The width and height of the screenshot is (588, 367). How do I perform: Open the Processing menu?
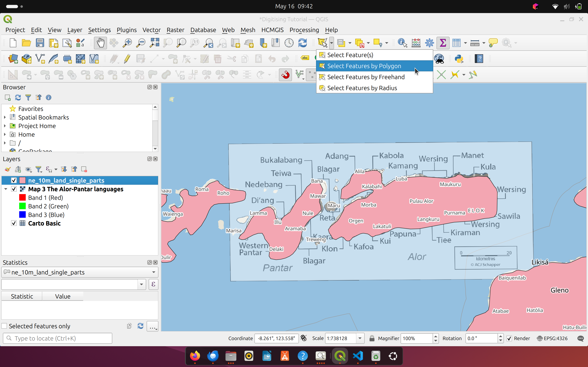coord(304,30)
